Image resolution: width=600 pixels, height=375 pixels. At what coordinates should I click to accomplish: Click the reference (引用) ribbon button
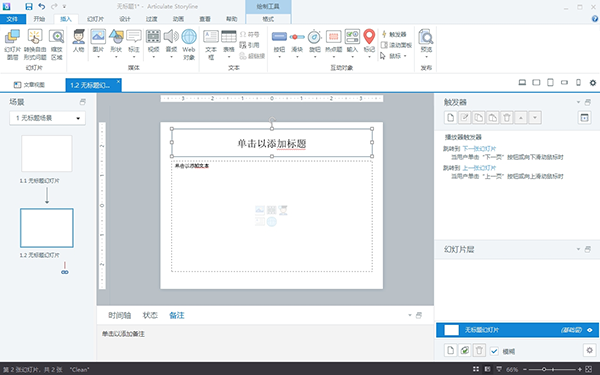click(249, 45)
